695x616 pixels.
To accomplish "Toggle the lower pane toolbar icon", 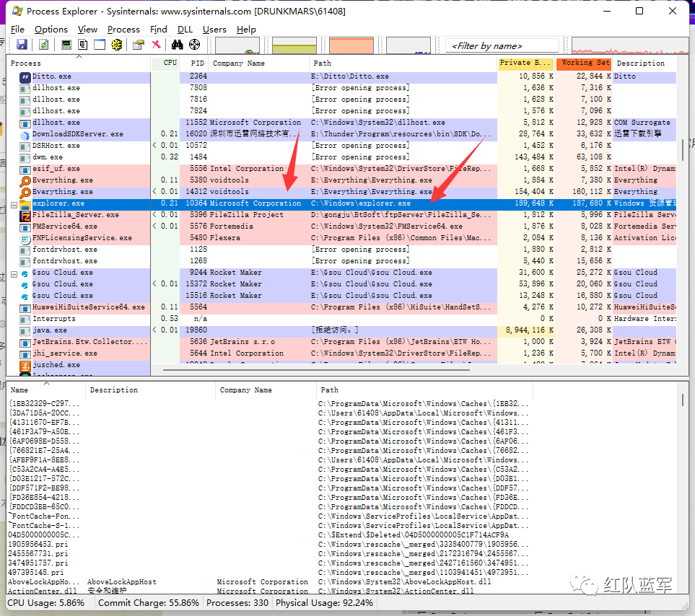I will point(100,44).
